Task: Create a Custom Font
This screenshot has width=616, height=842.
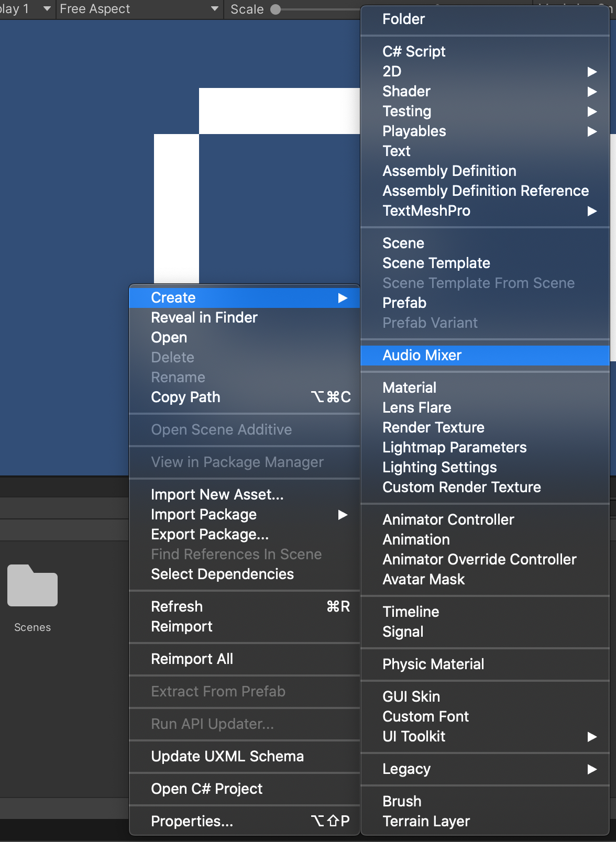Action: (485, 716)
